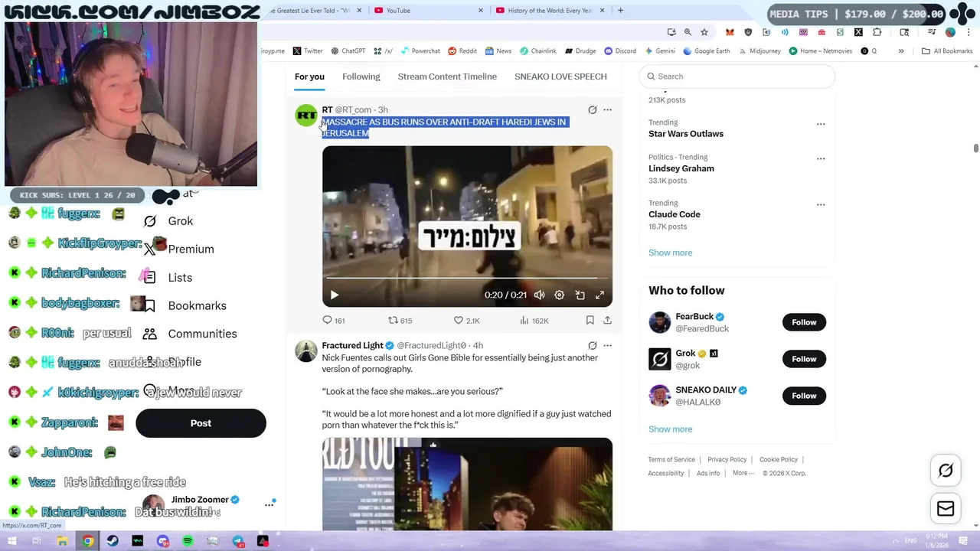980x551 pixels.
Task: Follow the SNEAKO DAILY account
Action: point(804,396)
